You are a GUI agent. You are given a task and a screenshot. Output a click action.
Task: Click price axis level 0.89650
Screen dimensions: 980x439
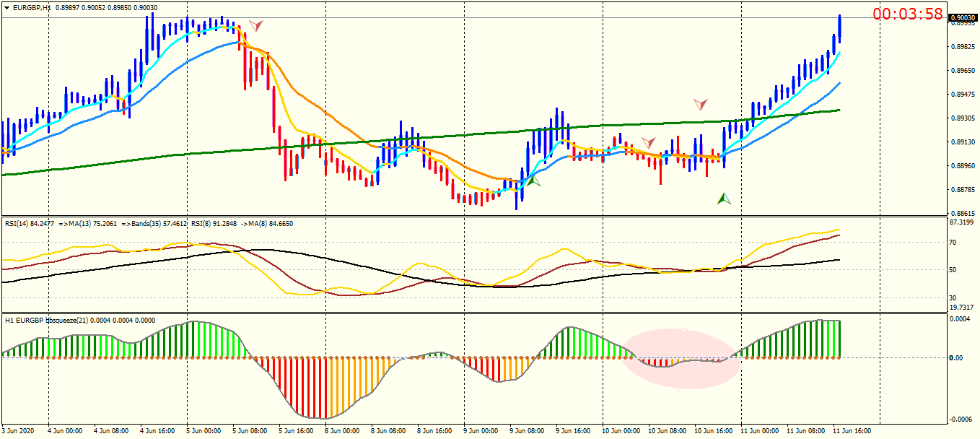point(963,71)
